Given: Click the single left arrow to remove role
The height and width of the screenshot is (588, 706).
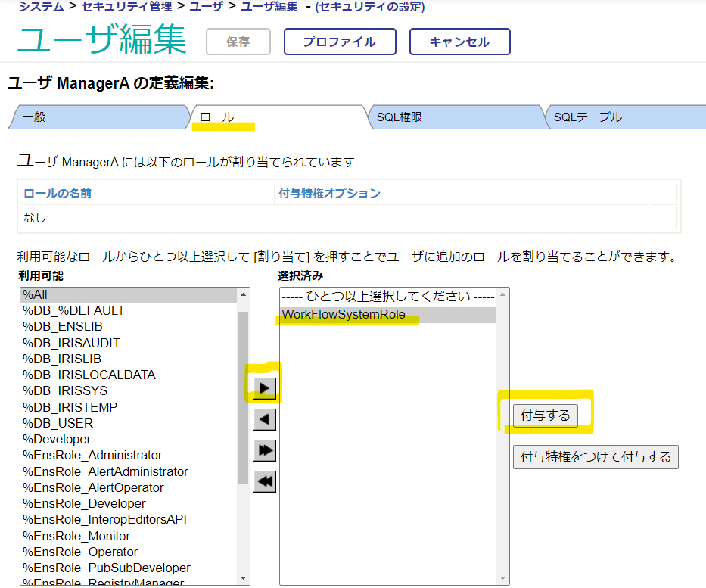Looking at the screenshot, I should (x=264, y=419).
